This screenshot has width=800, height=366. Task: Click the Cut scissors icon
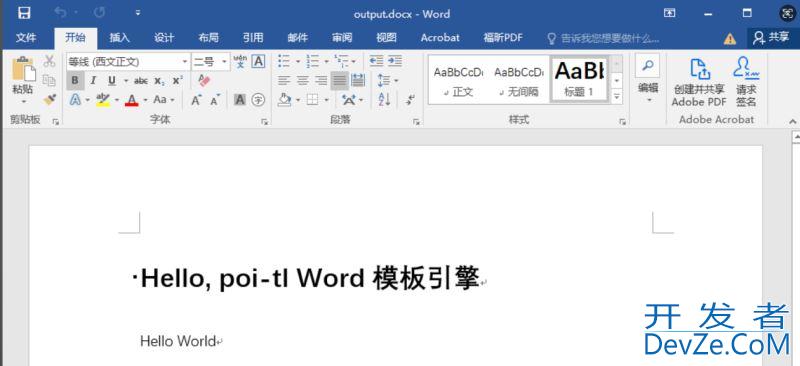49,61
